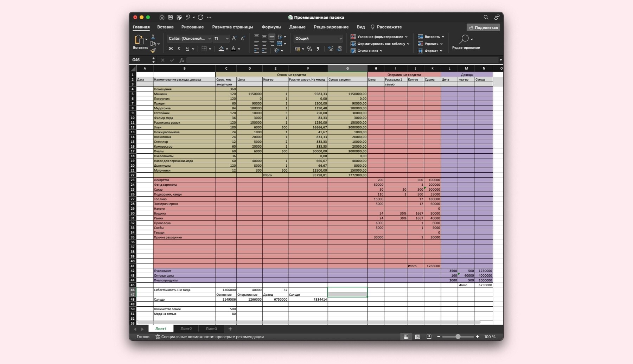Open the Calibri font name dropdown

(209, 39)
